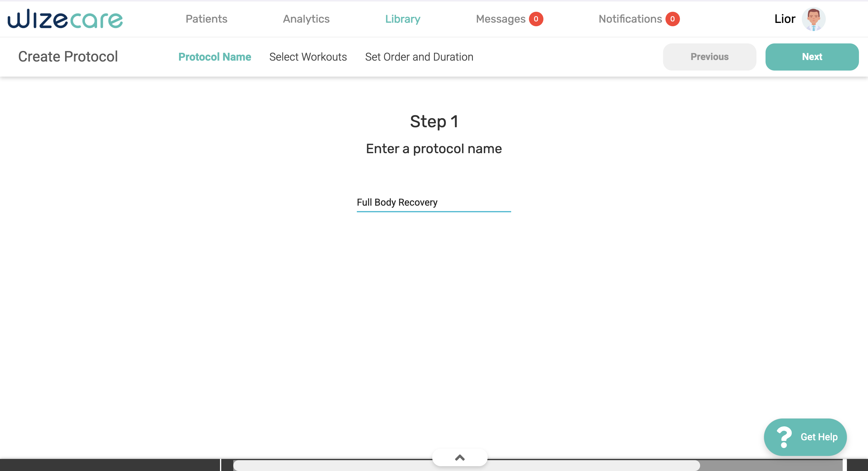868x471 pixels.
Task: Click the horizontal scrollbar at bottom
Action: point(466,466)
